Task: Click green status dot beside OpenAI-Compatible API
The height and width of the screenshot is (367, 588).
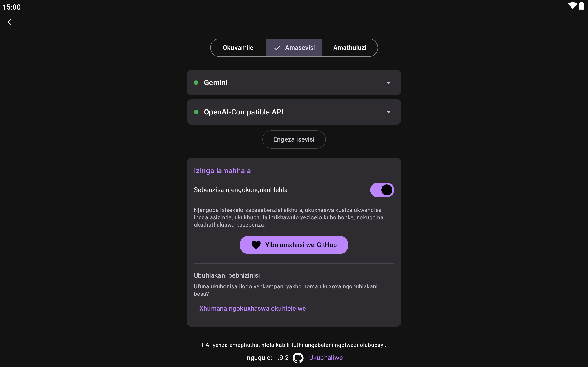Action: [196, 112]
